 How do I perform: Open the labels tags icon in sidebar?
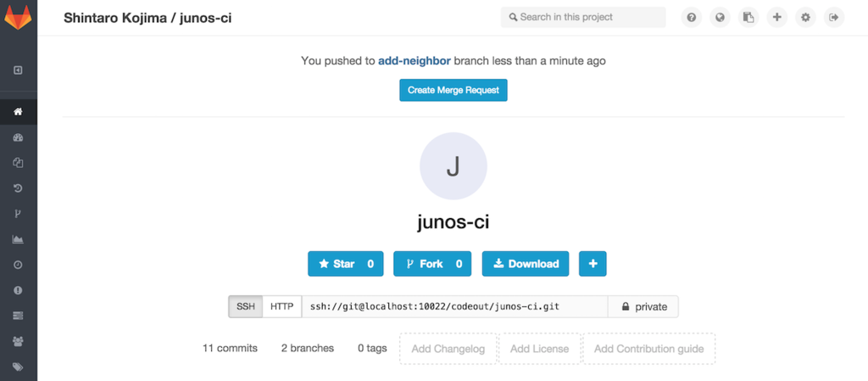tap(18, 367)
